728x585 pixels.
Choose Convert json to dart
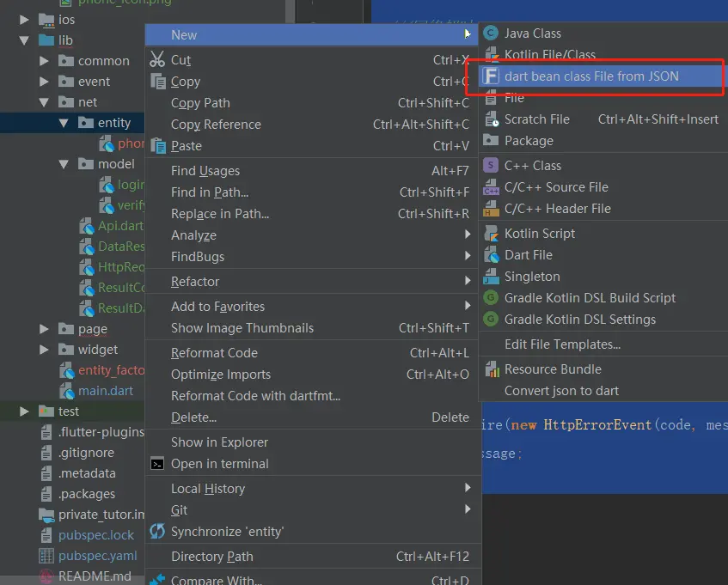pyautogui.click(x=603, y=391)
